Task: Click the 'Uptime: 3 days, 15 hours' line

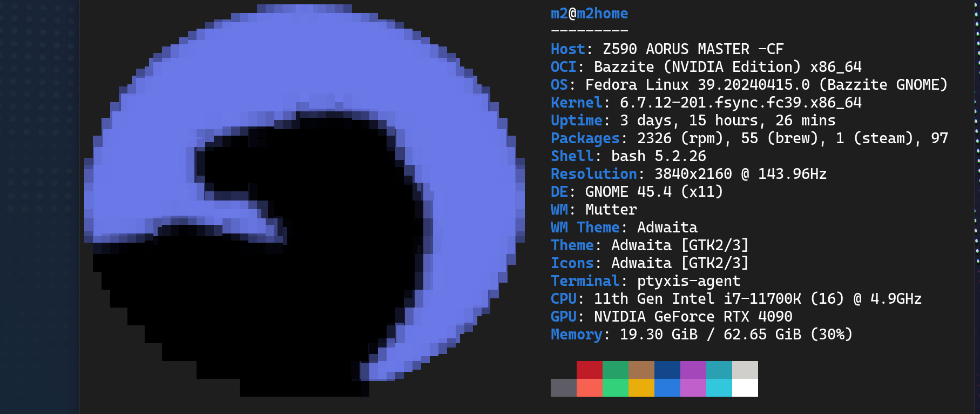Action: [x=693, y=121]
